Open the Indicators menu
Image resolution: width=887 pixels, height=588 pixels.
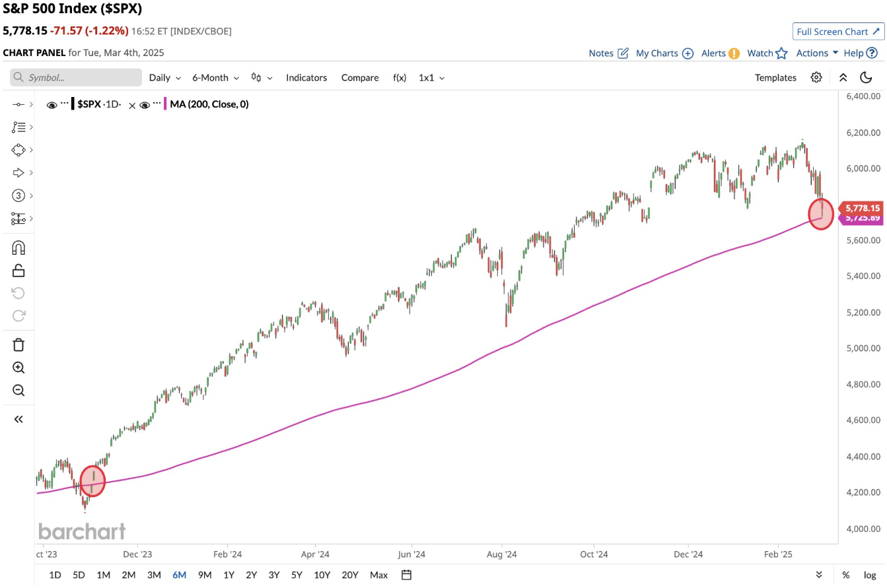[x=306, y=77]
